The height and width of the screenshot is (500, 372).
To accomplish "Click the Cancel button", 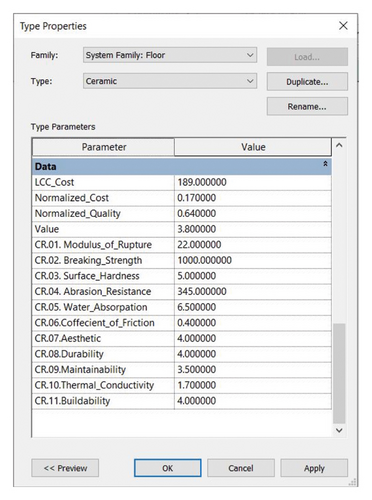I will coord(241,468).
